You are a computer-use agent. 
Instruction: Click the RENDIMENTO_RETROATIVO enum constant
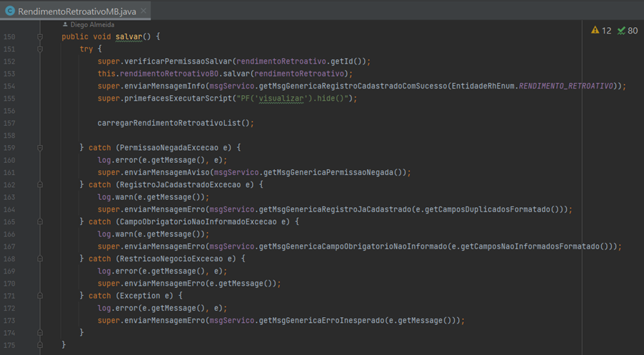[x=566, y=86]
